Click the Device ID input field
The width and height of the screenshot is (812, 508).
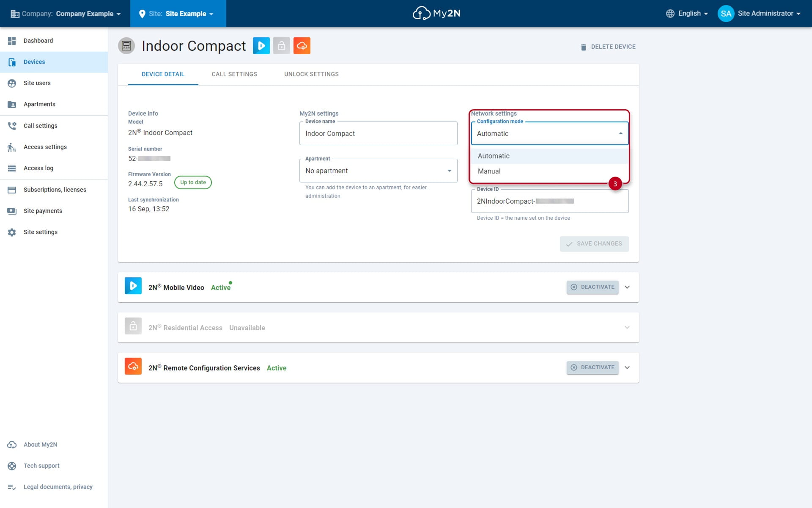[x=550, y=201]
